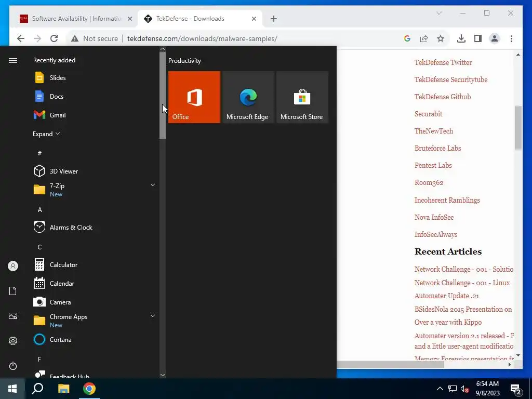Viewport: 532px width, 399px height.
Task: Go back in Chrome
Action: pos(21,38)
